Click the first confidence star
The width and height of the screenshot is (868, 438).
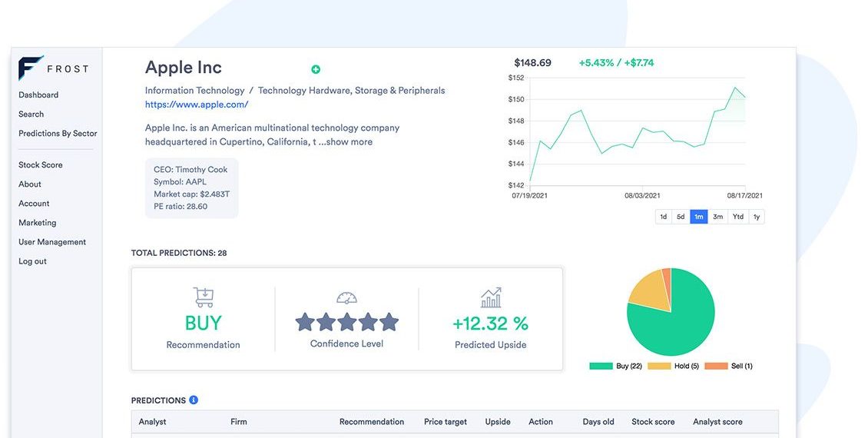tap(305, 322)
